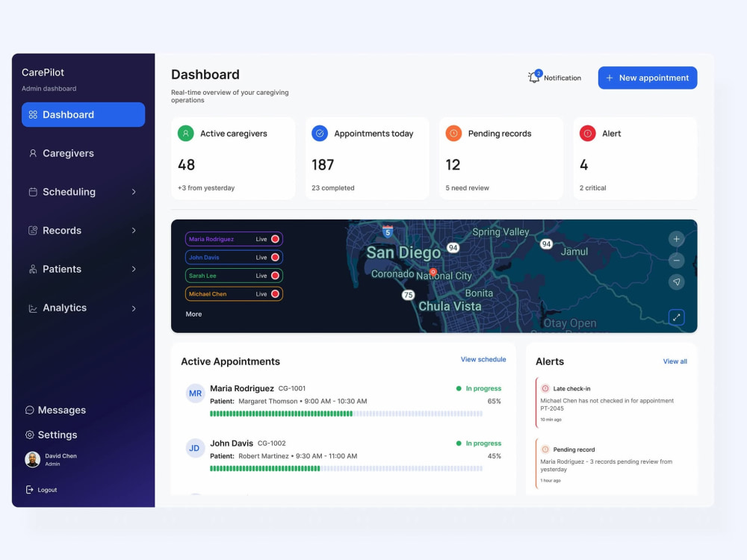Click Maria Rodriguez 65% progress bar

[347, 414]
